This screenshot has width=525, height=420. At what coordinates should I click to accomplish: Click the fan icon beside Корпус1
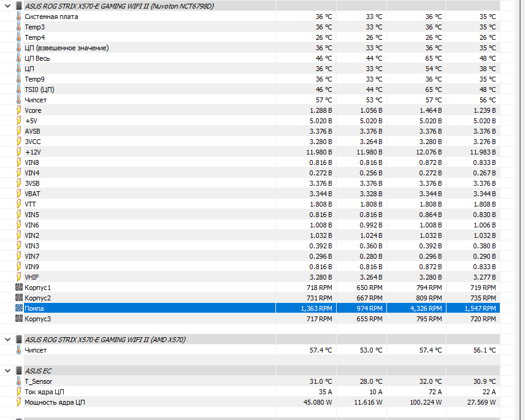(x=19, y=287)
